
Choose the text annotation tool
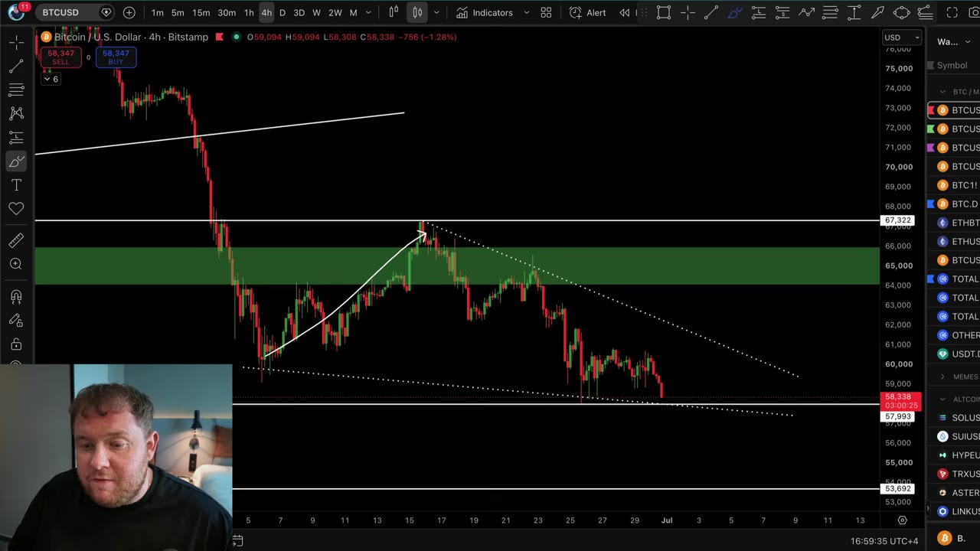point(16,185)
